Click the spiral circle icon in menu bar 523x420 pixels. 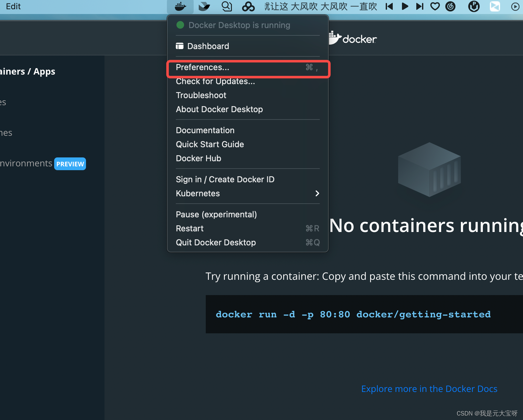pyautogui.click(x=450, y=6)
